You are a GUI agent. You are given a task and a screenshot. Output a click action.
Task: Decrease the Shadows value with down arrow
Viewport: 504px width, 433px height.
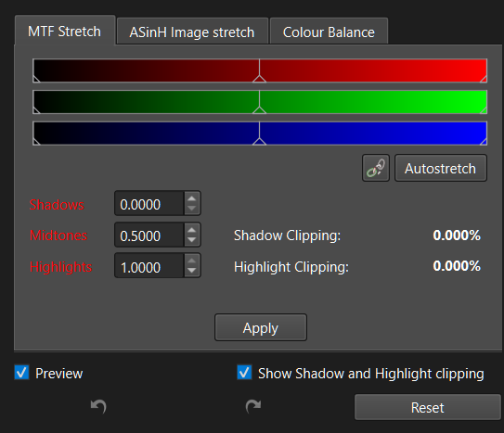tap(192, 209)
